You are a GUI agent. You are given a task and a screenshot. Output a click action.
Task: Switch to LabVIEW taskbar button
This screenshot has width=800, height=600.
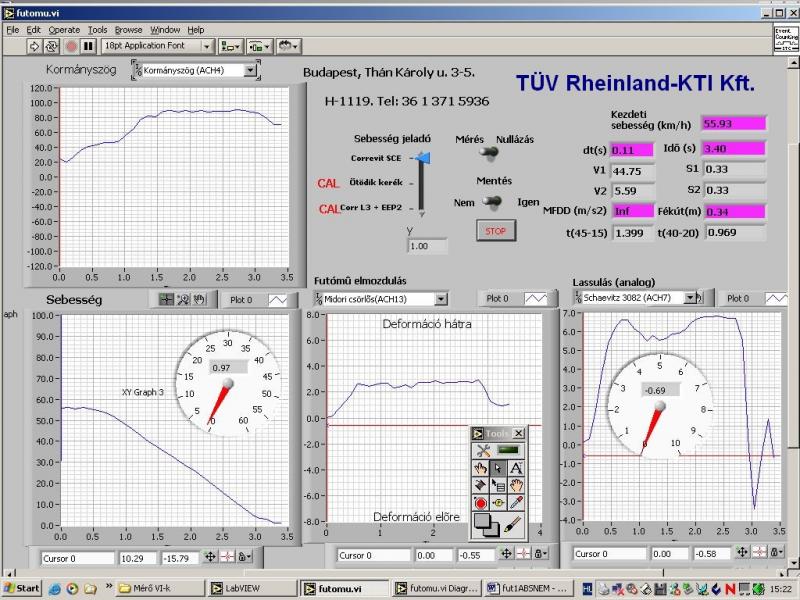pyautogui.click(x=252, y=588)
